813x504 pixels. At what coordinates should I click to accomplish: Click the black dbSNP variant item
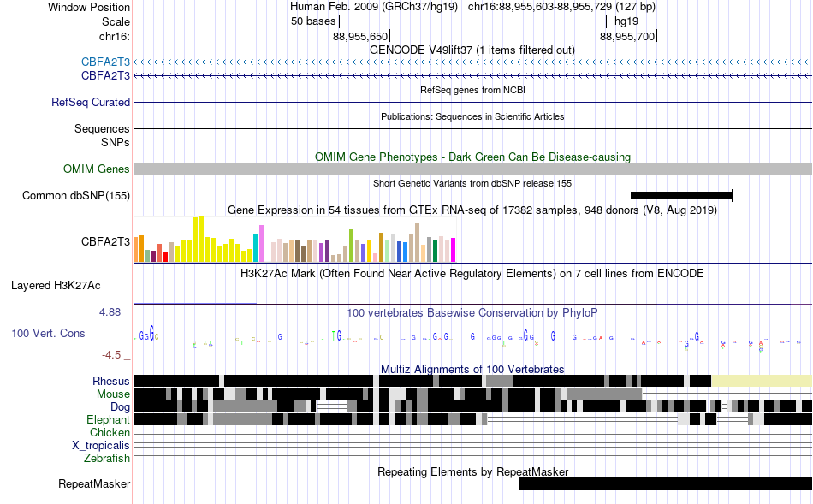pos(681,195)
